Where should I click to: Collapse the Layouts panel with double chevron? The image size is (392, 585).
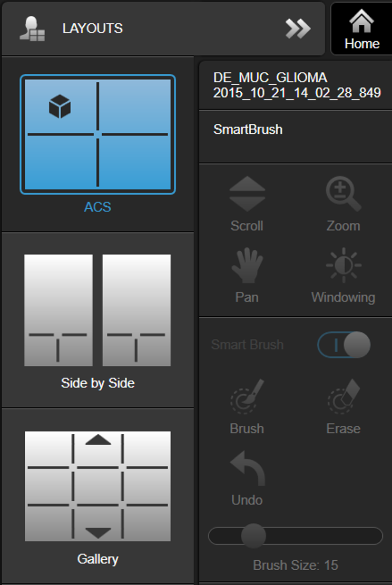(x=298, y=28)
